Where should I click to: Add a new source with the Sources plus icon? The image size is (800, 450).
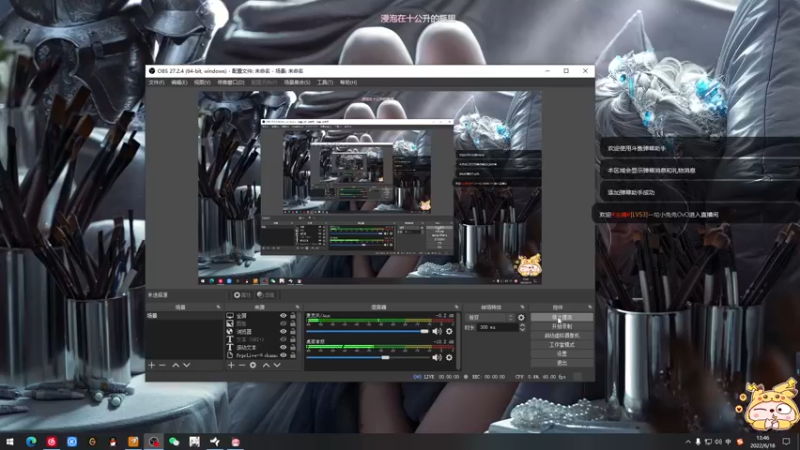pyautogui.click(x=231, y=365)
